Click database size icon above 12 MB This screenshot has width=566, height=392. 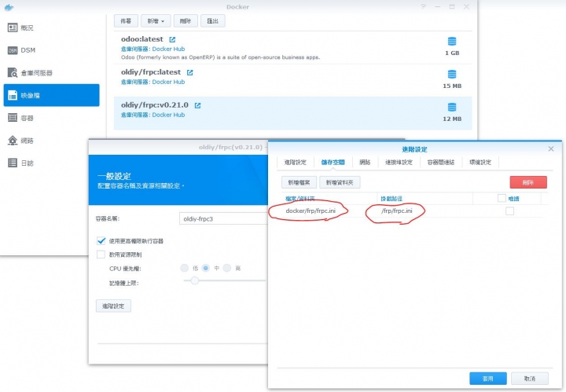pos(452,107)
